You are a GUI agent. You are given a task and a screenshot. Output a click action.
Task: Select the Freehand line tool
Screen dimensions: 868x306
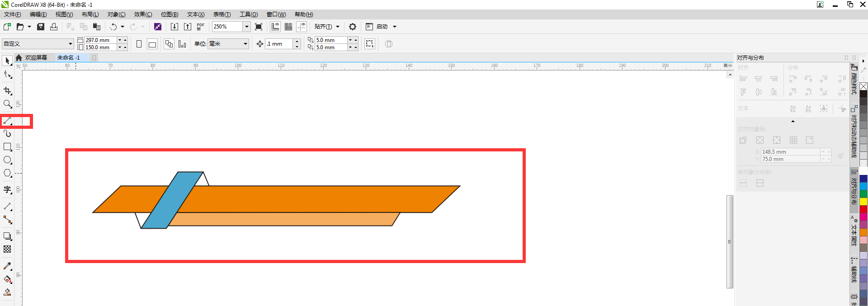(7, 121)
